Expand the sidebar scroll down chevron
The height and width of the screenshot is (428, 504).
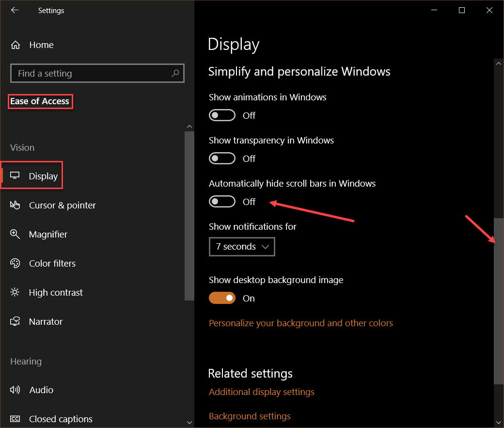pyautogui.click(x=189, y=422)
